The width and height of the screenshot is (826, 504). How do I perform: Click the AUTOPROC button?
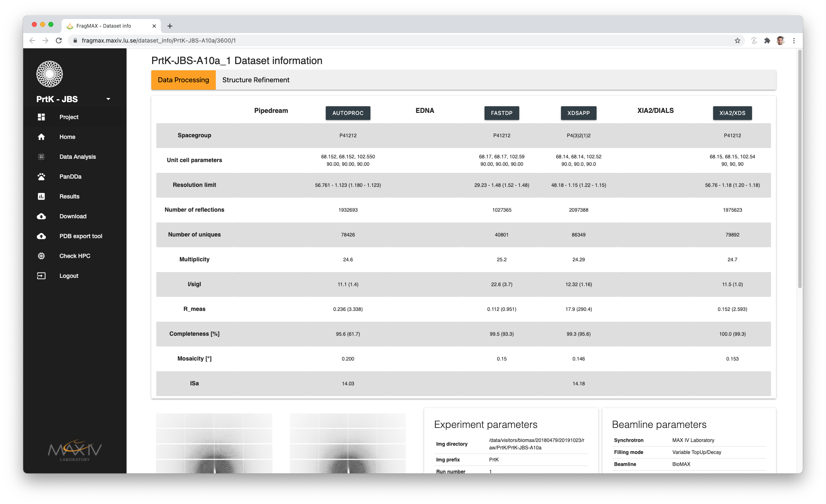click(348, 113)
